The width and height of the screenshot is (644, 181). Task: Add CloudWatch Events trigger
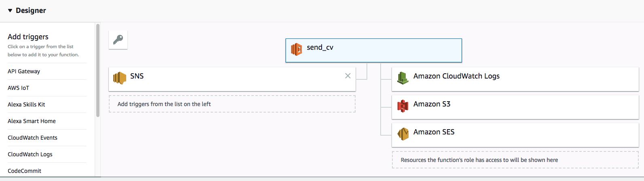click(x=32, y=138)
